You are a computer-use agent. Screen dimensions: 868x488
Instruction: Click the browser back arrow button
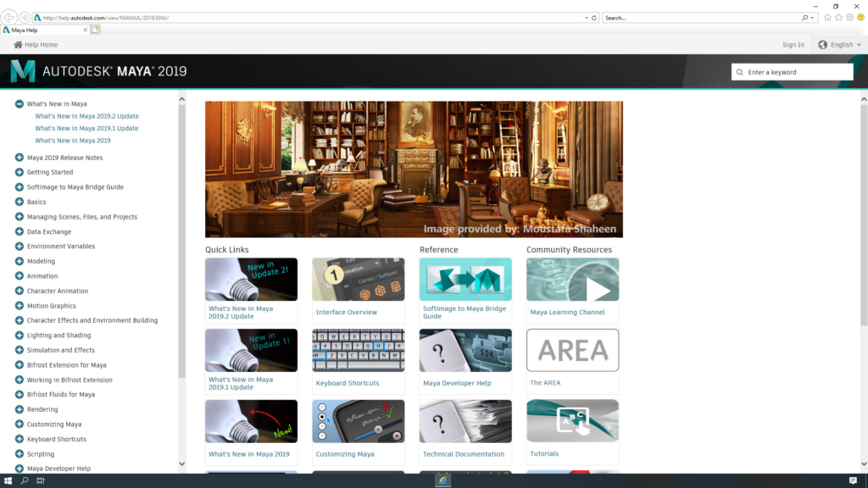tap(9, 17)
